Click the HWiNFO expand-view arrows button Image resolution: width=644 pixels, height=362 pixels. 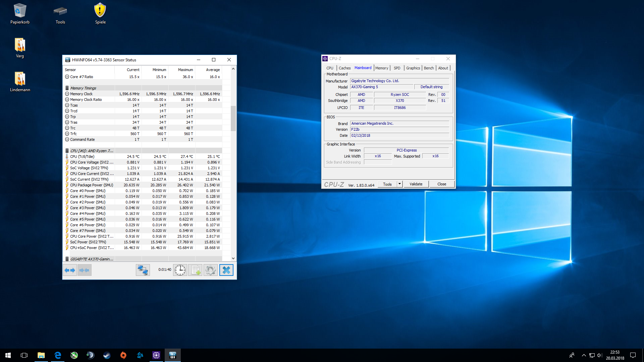click(x=70, y=270)
